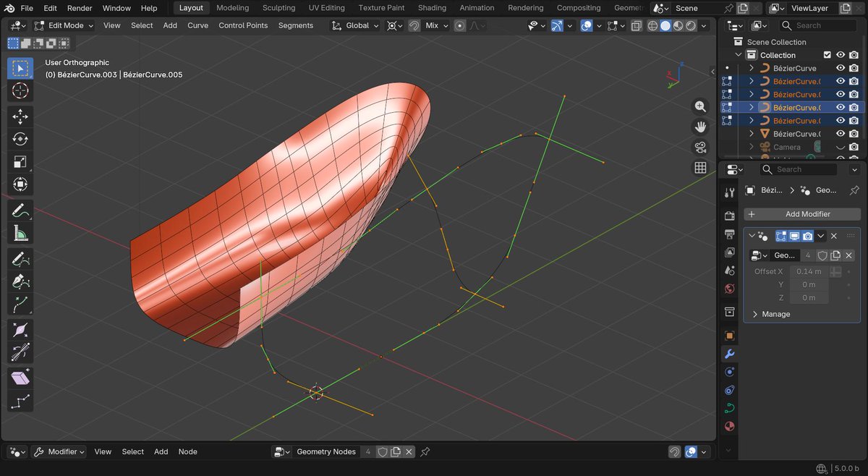Click the outliner Search field
The image size is (868, 476).
(x=817, y=25)
